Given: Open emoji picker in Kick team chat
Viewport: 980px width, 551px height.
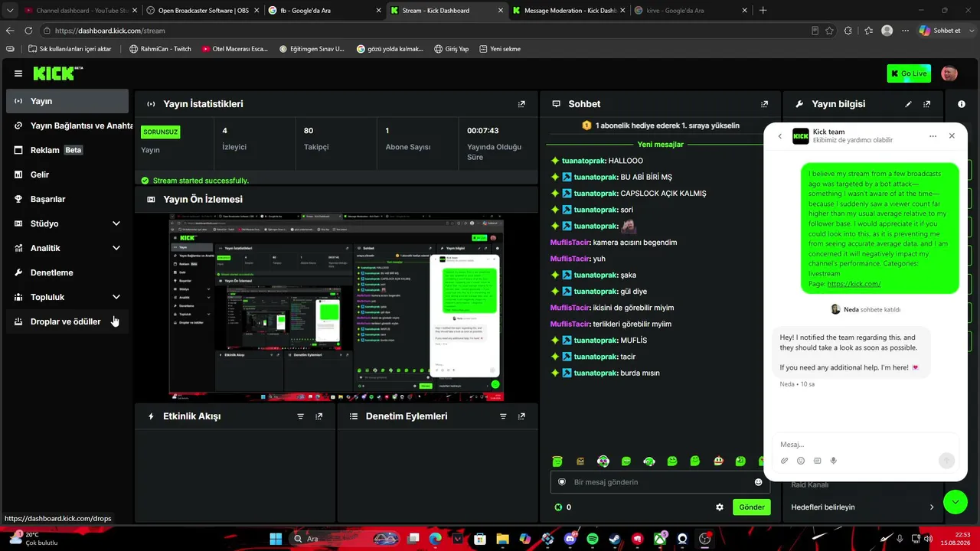Looking at the screenshot, I should coord(801,461).
